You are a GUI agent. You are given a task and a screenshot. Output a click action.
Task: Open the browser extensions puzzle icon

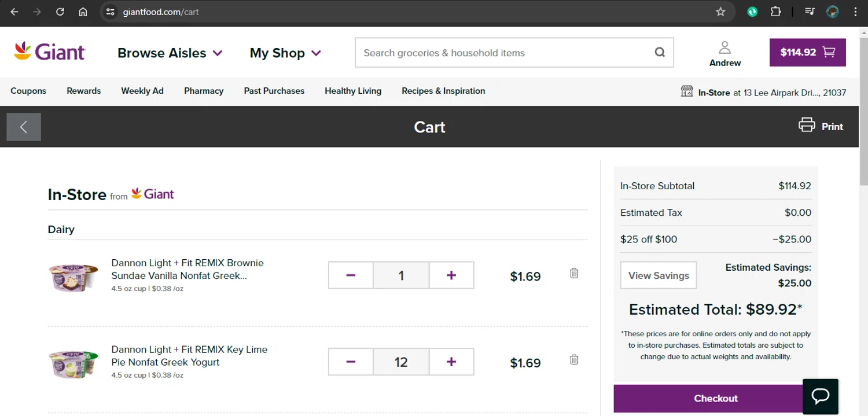tap(775, 12)
